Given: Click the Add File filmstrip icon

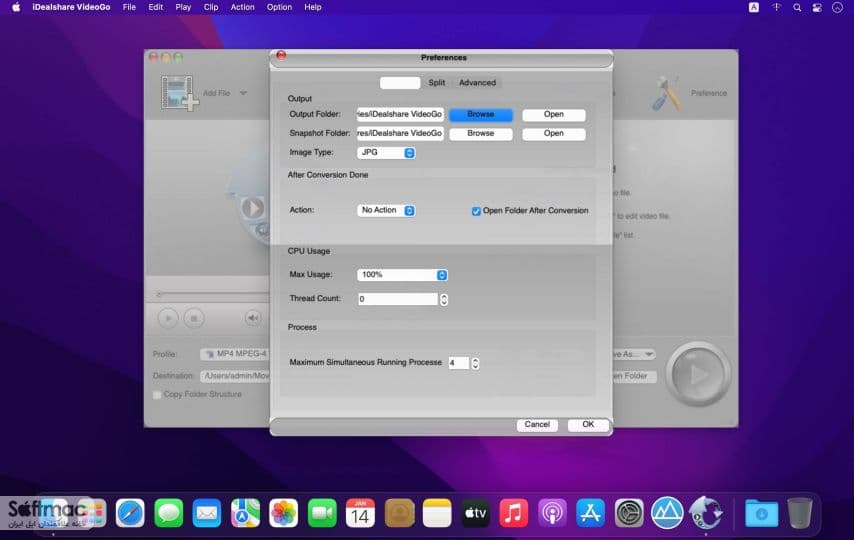Looking at the screenshot, I should click(x=179, y=93).
